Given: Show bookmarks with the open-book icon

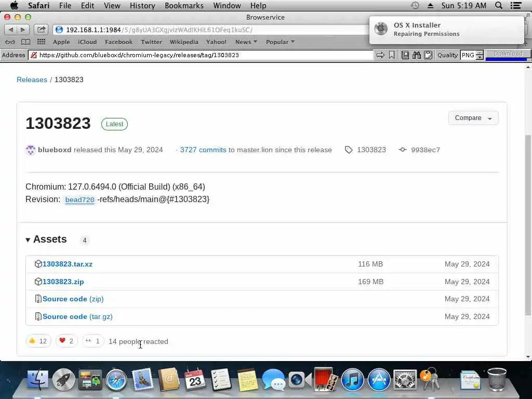Looking at the screenshot, I should click(x=26, y=42).
